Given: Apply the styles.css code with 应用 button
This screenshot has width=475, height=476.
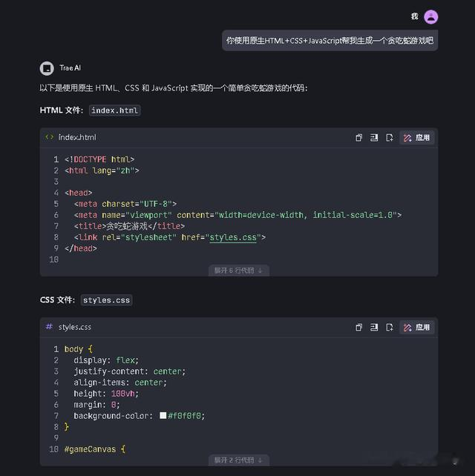Looking at the screenshot, I should pyautogui.click(x=416, y=327).
